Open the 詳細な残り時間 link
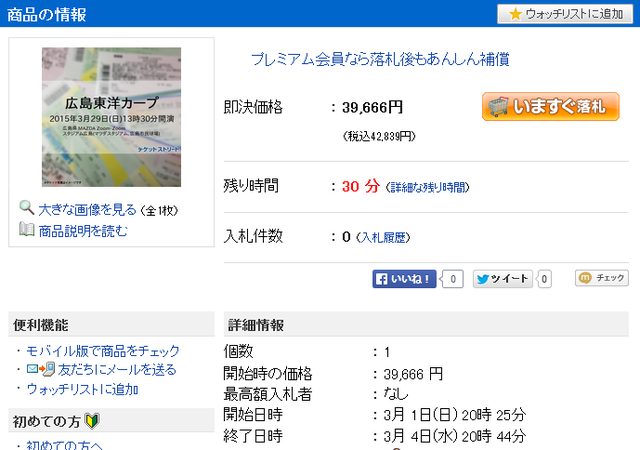640x450 pixels. click(x=428, y=187)
